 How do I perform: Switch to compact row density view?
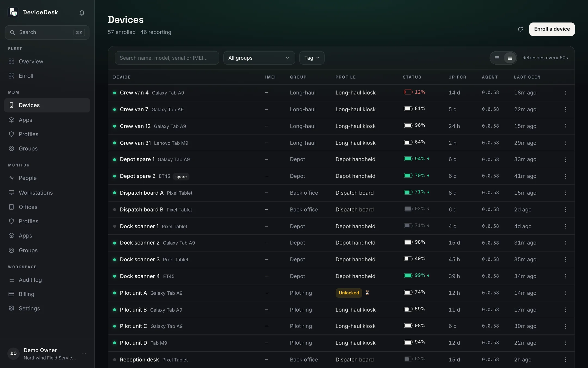(x=510, y=58)
